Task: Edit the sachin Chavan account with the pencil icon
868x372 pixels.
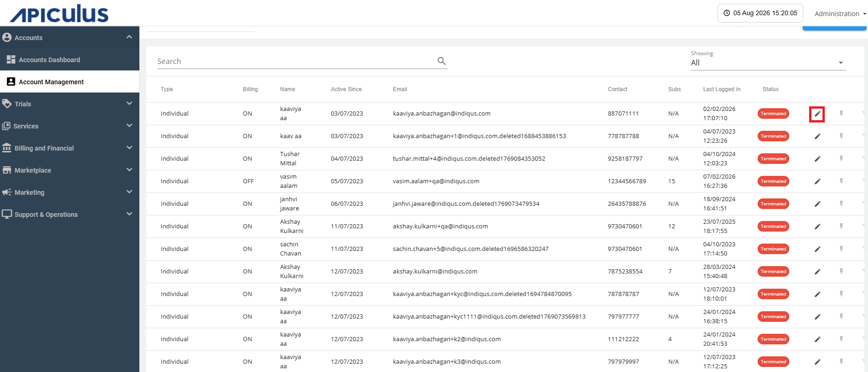Action: pyautogui.click(x=817, y=249)
